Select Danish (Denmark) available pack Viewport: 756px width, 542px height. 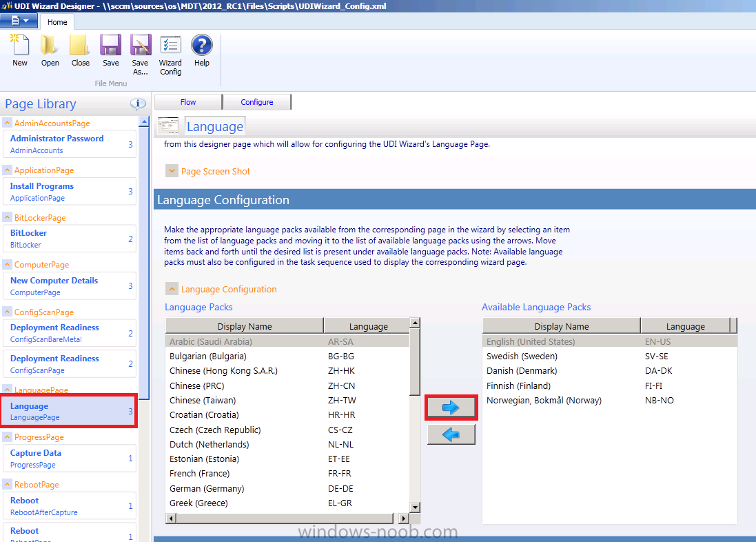(609, 371)
